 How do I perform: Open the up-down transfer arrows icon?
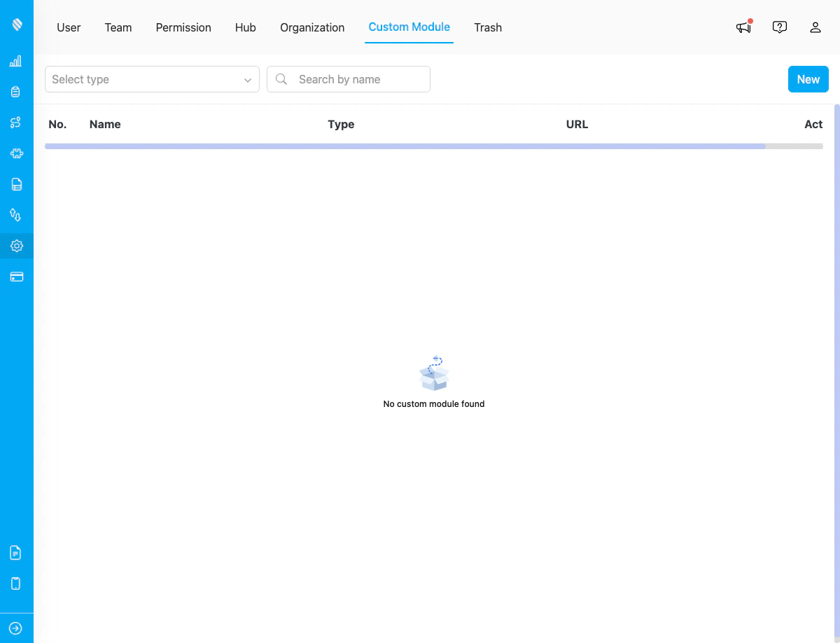[x=16, y=215]
